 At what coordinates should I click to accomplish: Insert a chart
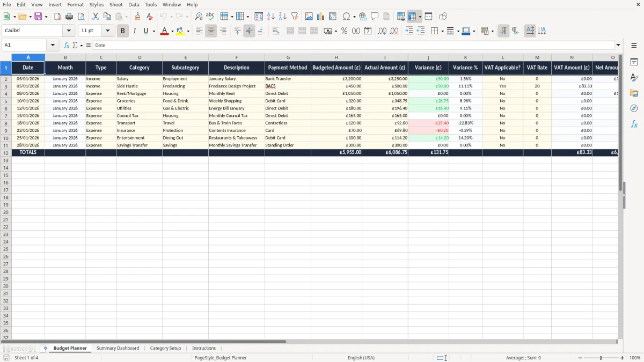pyautogui.click(x=321, y=17)
